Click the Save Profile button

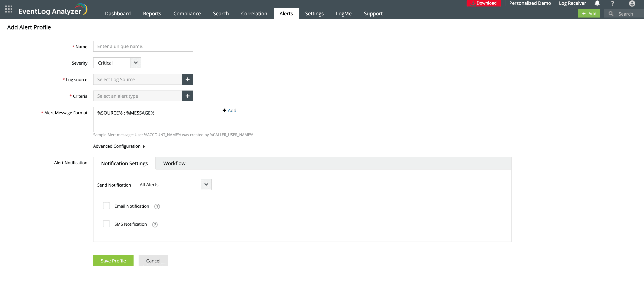click(x=113, y=261)
